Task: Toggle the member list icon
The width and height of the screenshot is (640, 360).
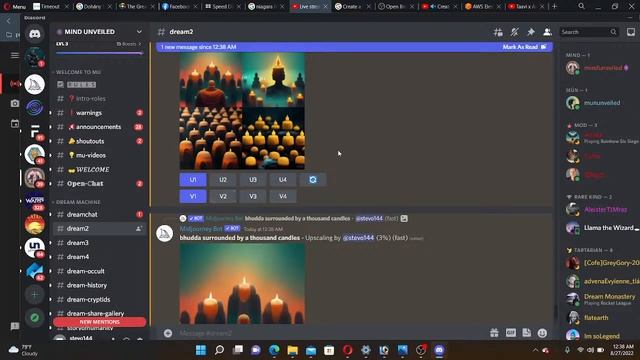Action: coord(547,32)
